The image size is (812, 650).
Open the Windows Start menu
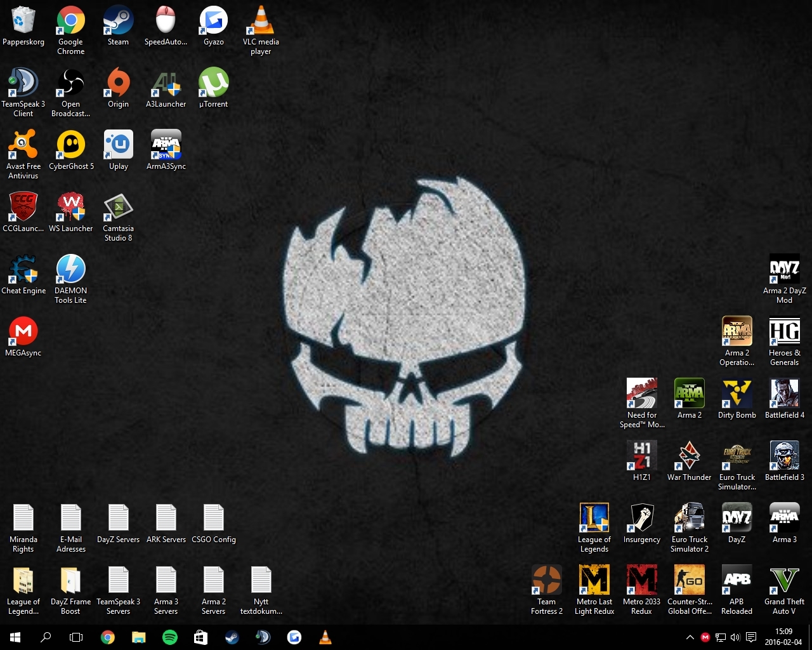pyautogui.click(x=15, y=637)
